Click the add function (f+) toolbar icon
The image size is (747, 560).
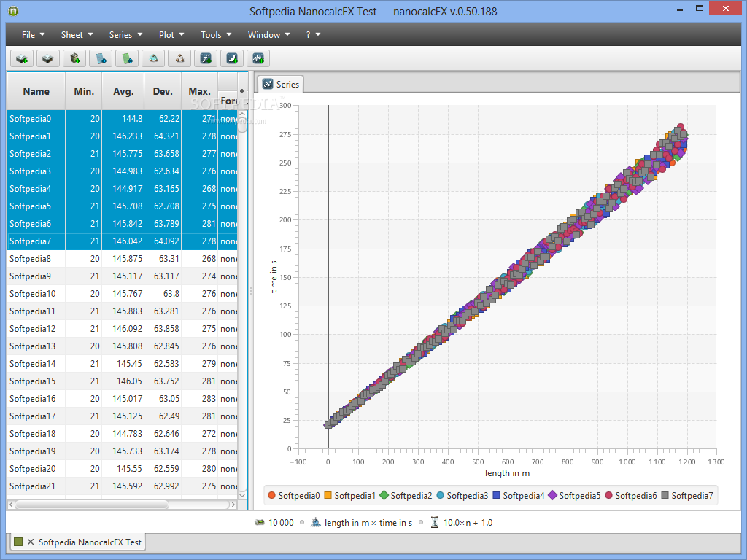pos(206,58)
